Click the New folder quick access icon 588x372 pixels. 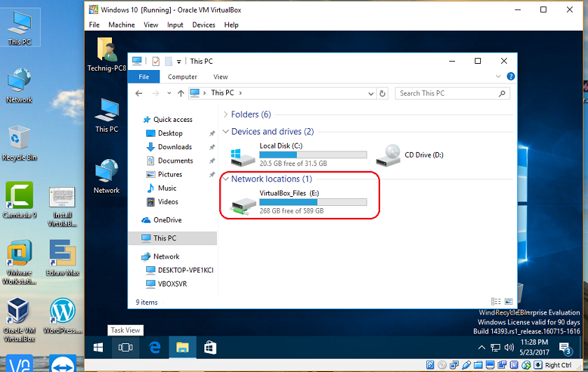click(169, 61)
